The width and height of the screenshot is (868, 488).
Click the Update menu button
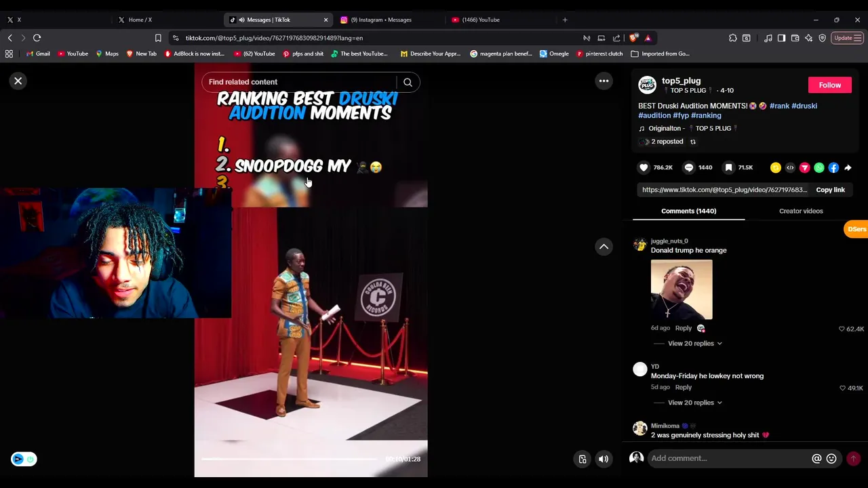(848, 38)
